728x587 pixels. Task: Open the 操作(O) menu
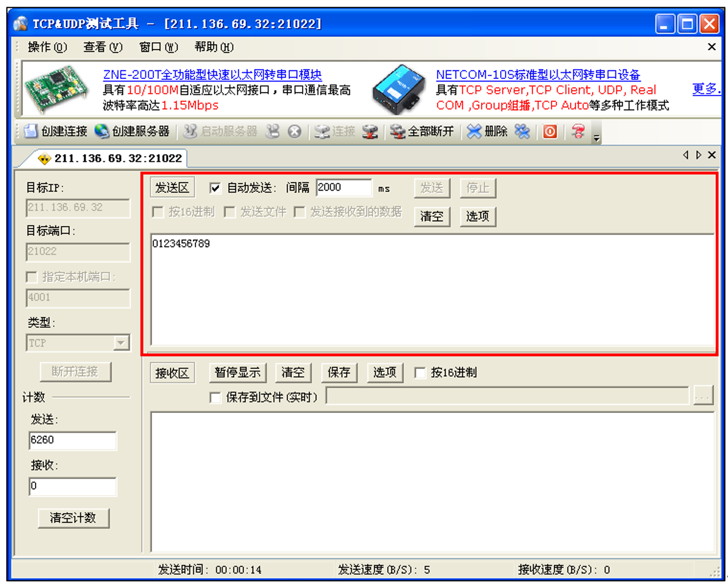pyautogui.click(x=47, y=47)
